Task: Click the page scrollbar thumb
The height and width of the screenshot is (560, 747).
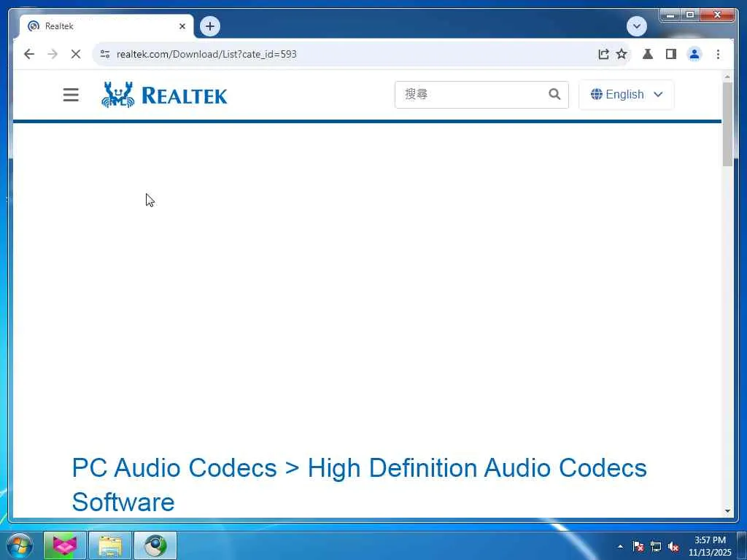Action: (727, 124)
